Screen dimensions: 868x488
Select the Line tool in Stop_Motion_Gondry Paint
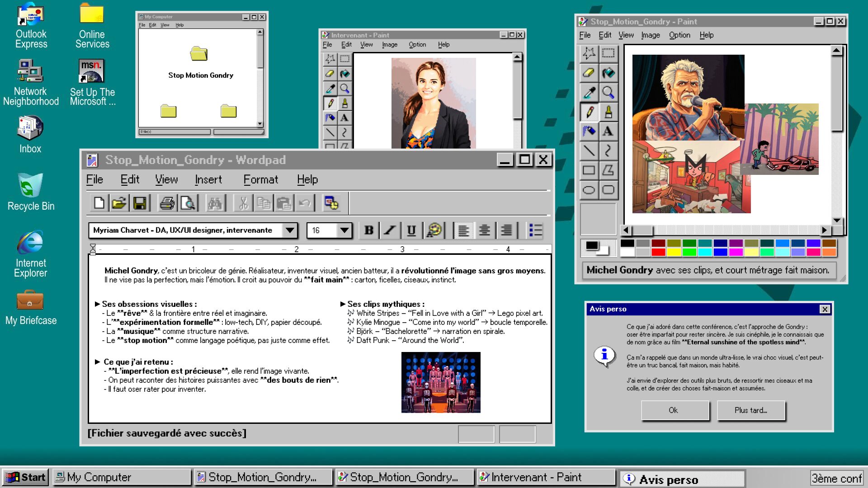click(x=589, y=150)
